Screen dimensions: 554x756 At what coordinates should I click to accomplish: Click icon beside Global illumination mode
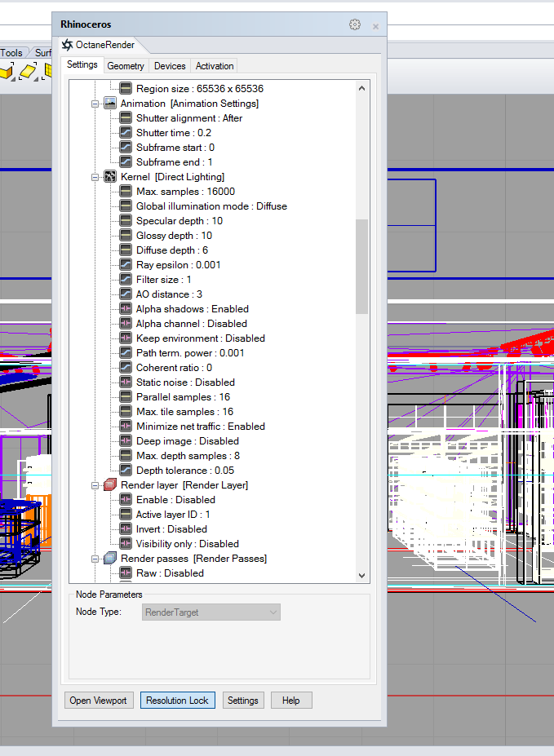point(126,206)
